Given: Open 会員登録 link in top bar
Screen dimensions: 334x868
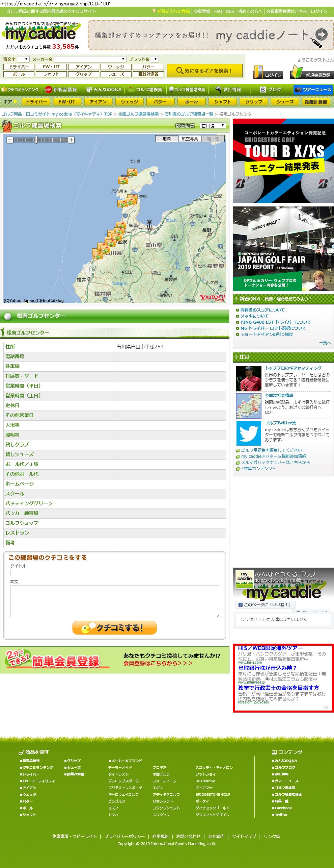Looking at the screenshot, I should coord(202,11).
